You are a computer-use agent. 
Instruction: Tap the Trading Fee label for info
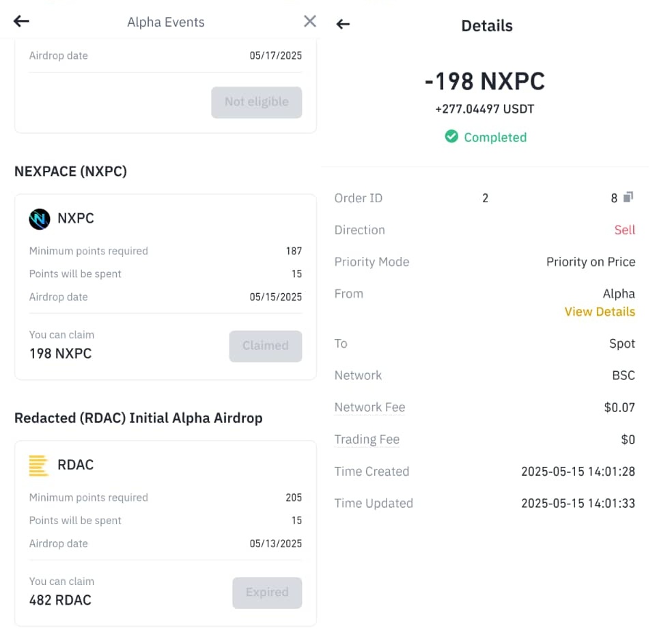coord(367,439)
